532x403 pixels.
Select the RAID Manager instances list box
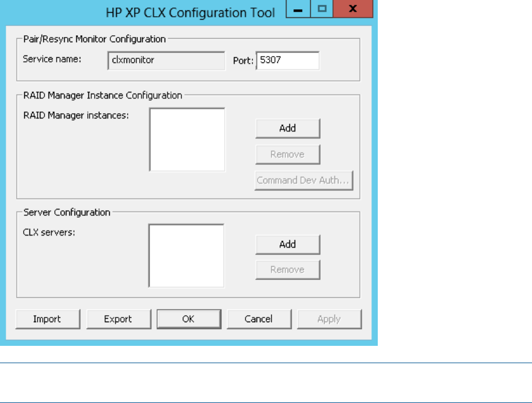coord(187,139)
